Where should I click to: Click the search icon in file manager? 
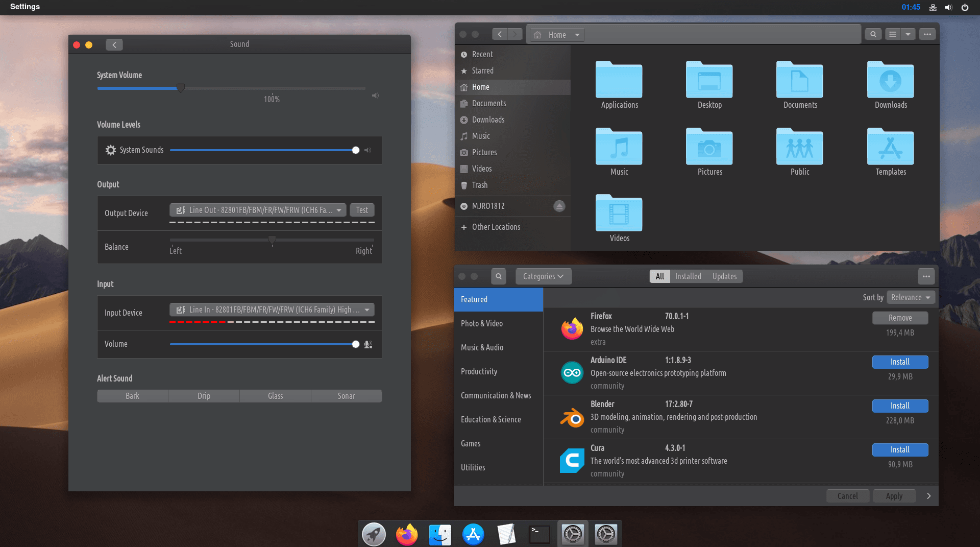click(x=873, y=34)
